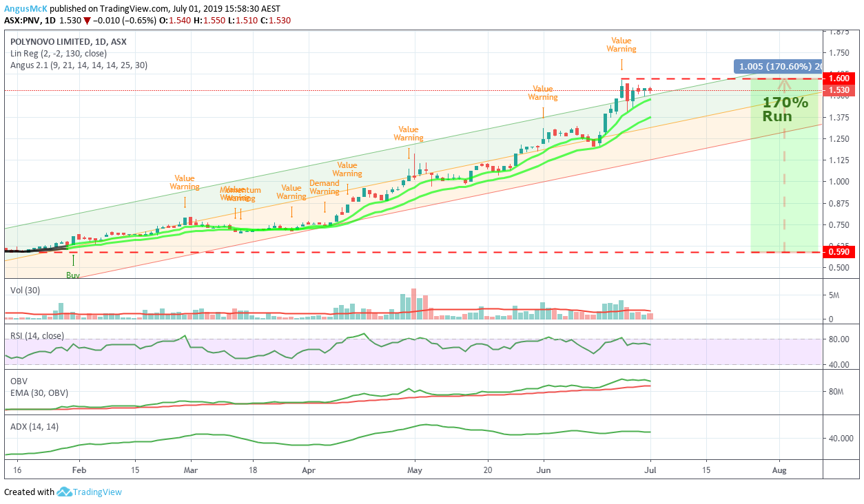Click the green Buy signal label
Image resolution: width=864 pixels, height=504 pixels.
(x=73, y=275)
